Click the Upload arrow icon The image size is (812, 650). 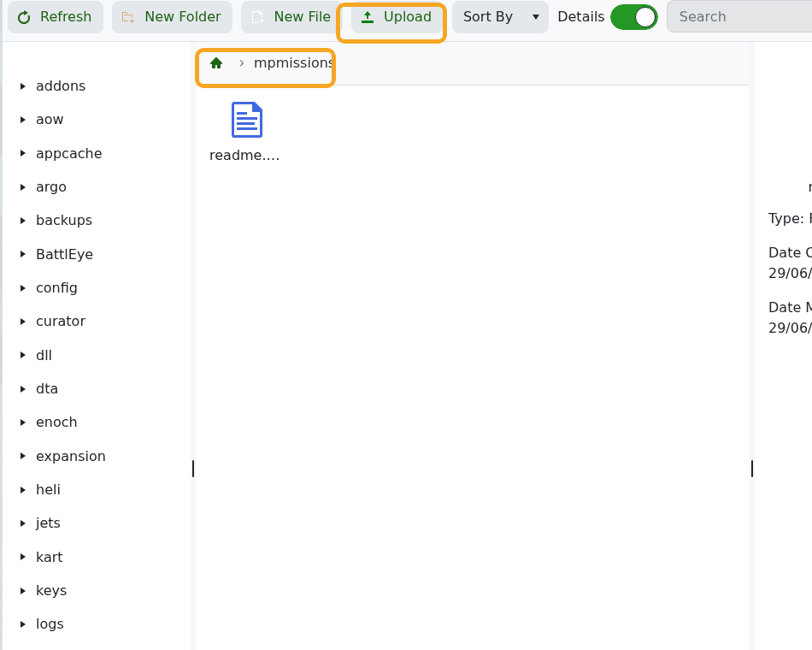368,17
